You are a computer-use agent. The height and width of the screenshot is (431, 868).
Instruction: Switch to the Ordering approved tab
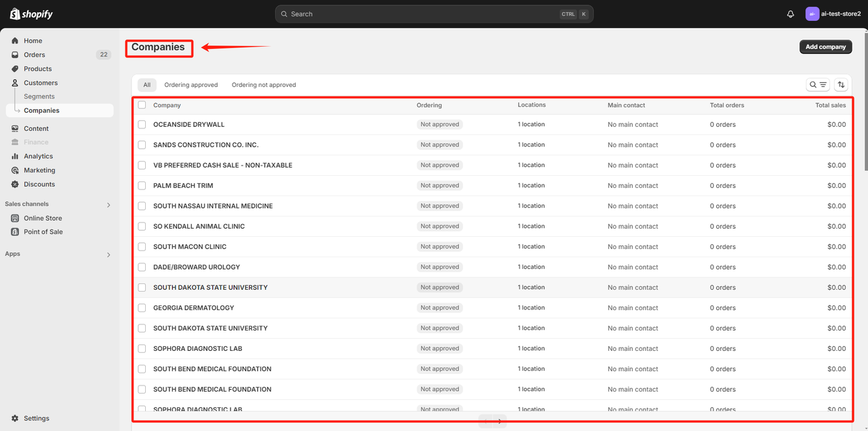click(191, 85)
